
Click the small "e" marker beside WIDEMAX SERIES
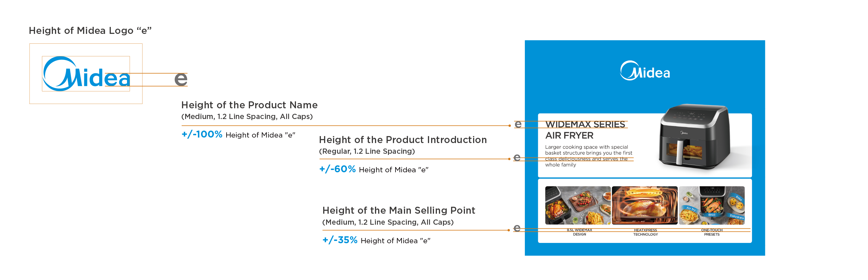pyautogui.click(x=518, y=125)
